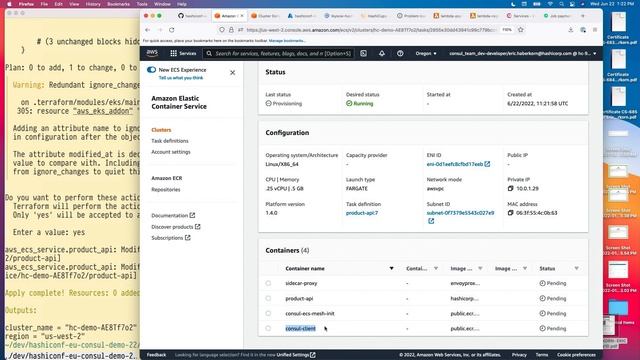
Task: Open the Cookie preferences footer link
Action: tap(576, 355)
